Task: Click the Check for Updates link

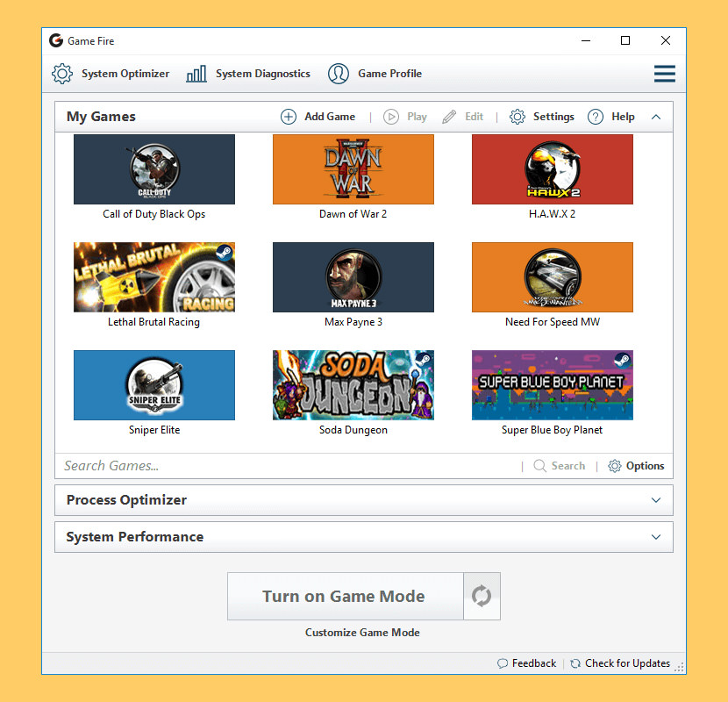Action: coord(627,663)
